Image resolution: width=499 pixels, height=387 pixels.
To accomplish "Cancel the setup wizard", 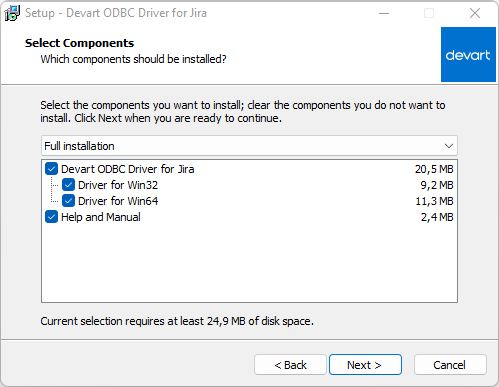I will point(450,365).
